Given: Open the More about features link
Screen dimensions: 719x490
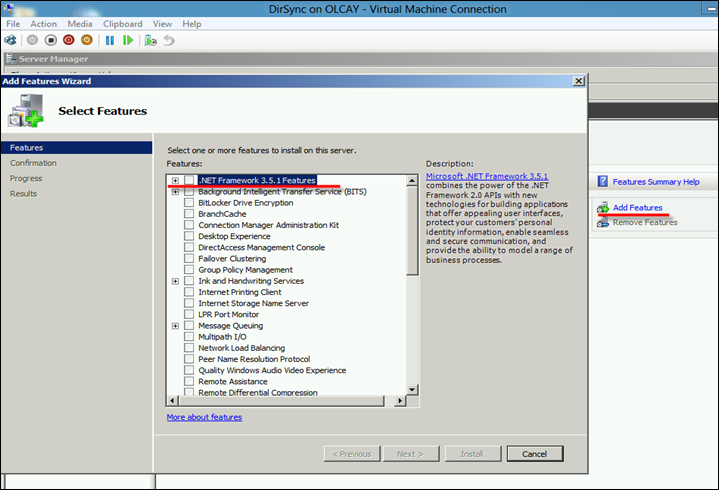Looking at the screenshot, I should coord(205,417).
